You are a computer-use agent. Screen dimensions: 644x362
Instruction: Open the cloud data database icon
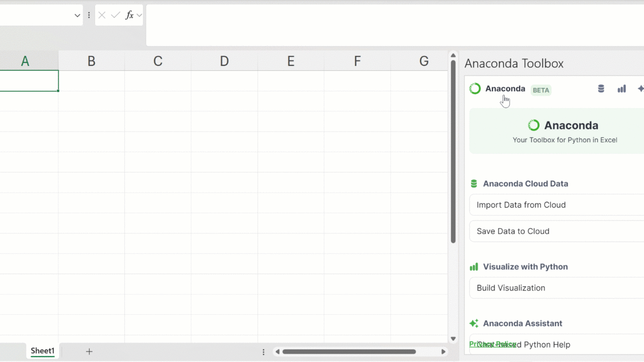pos(601,88)
